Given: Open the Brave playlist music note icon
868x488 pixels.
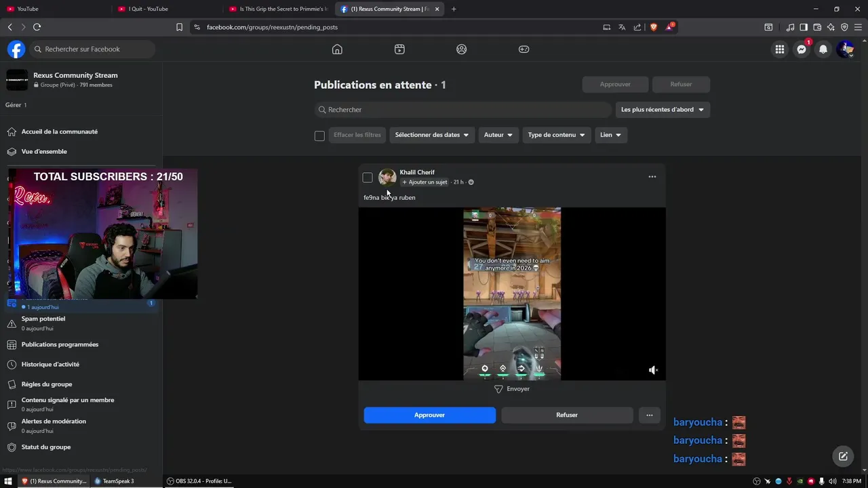Looking at the screenshot, I should point(790,27).
